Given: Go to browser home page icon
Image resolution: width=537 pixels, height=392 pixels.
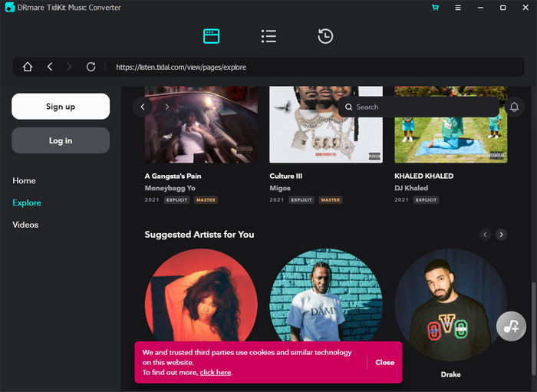Looking at the screenshot, I should click(x=28, y=67).
